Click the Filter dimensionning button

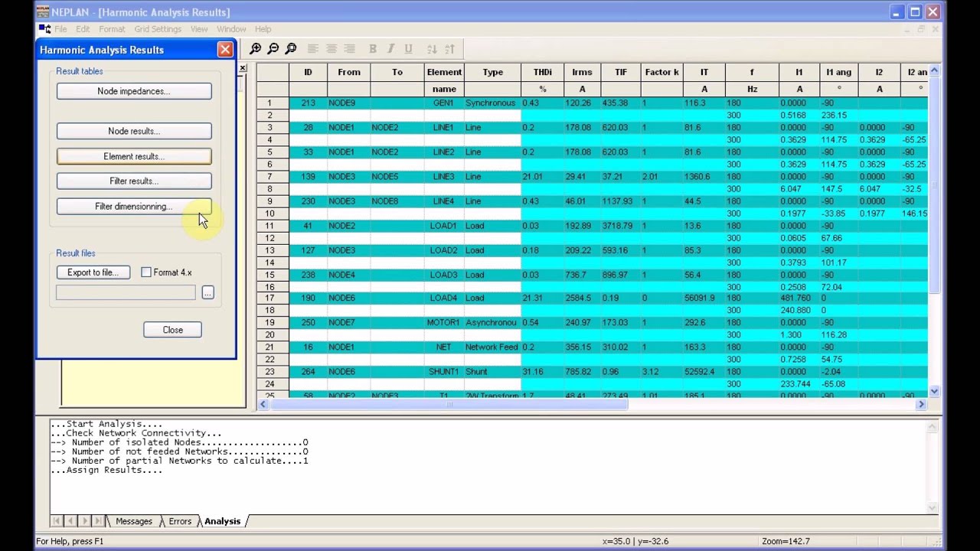point(134,207)
